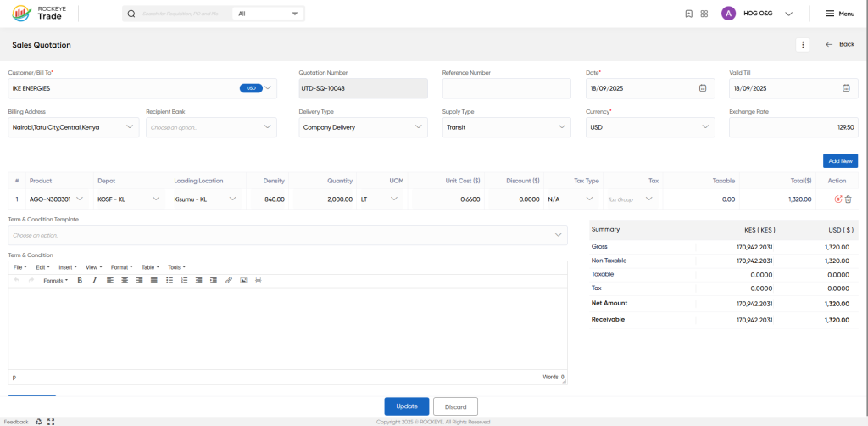Go Back from Sales Quotation
868x426 pixels.
point(840,44)
